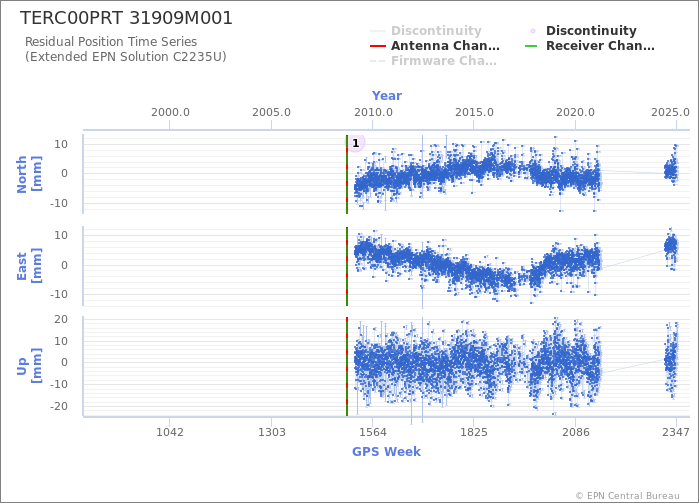
Task: Click the 'East [mm]' axis label
Action: 29,266
